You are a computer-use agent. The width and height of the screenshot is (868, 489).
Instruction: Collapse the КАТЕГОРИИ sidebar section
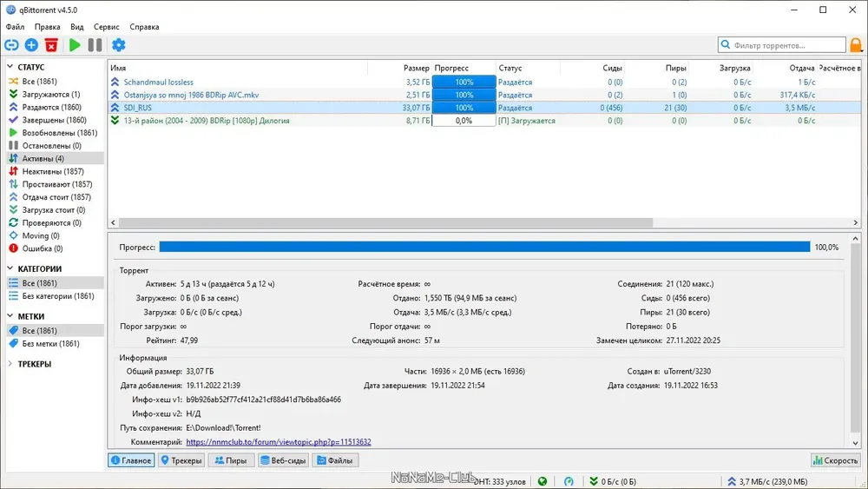(10, 268)
